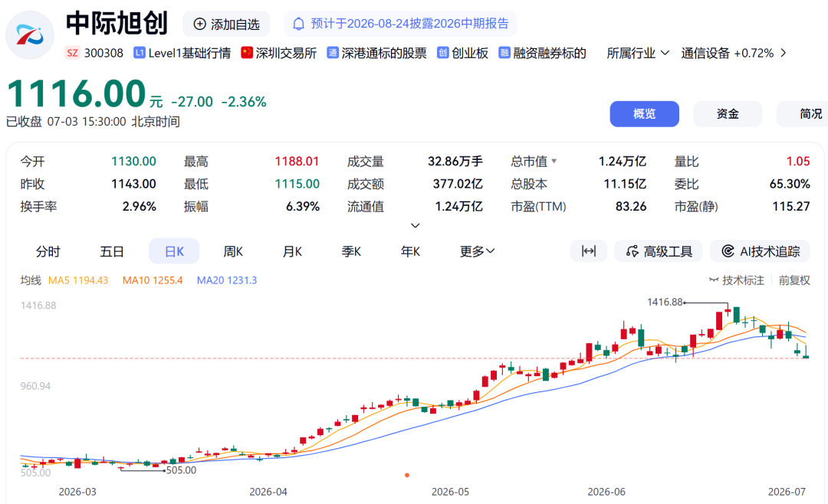Click the AI技术追踪 swirl icon

click(x=728, y=251)
